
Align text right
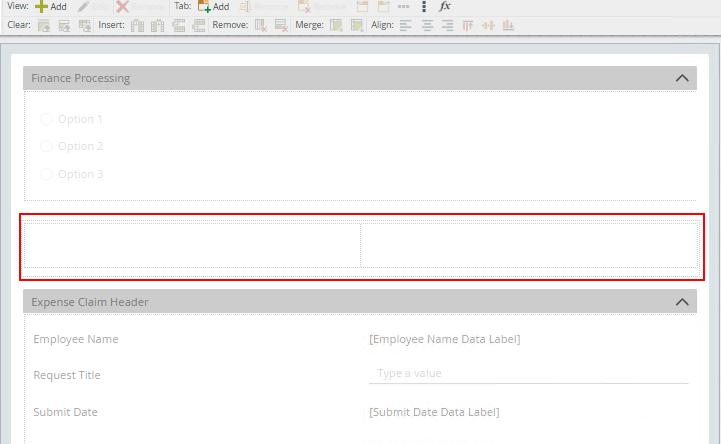pyautogui.click(x=447, y=25)
